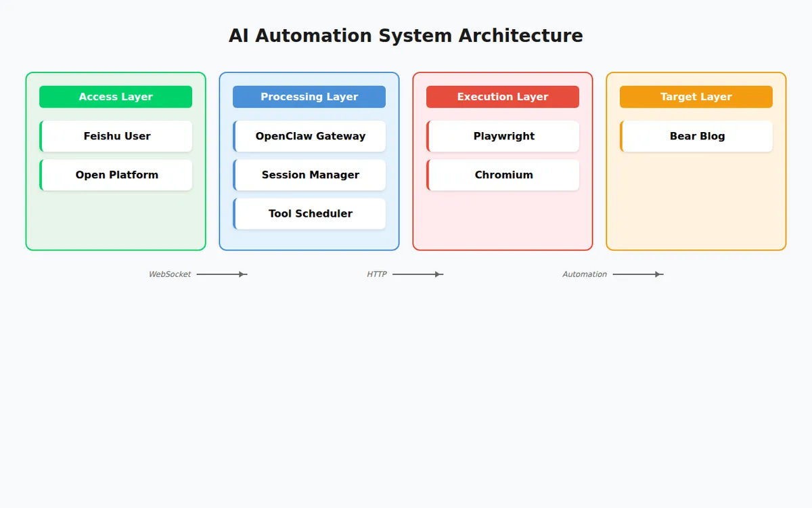The width and height of the screenshot is (812, 508).
Task: Click the WebSocket connection label
Action: pyautogui.click(x=170, y=274)
